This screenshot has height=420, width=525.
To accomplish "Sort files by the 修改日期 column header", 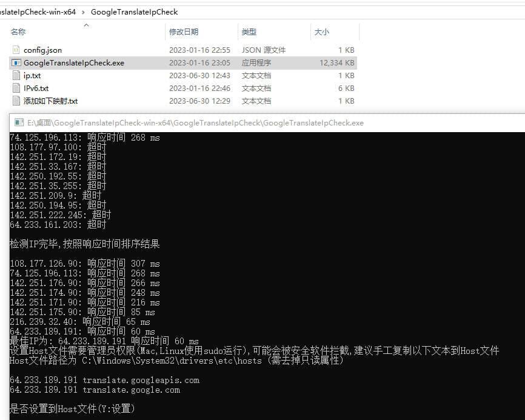I will [184, 32].
